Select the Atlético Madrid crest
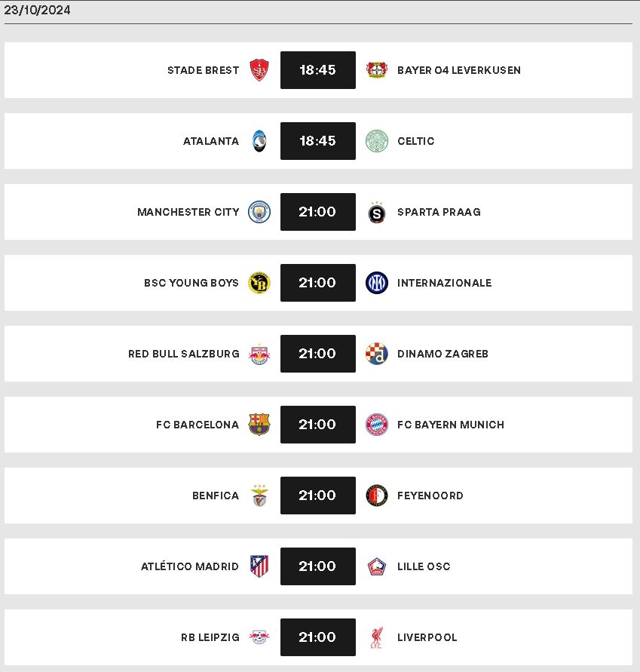The width and height of the screenshot is (640, 672). [259, 566]
